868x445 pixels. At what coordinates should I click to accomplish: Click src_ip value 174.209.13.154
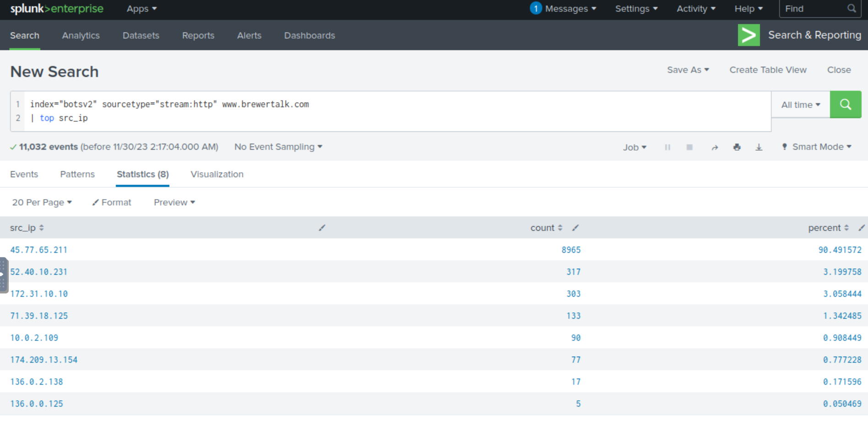point(43,360)
